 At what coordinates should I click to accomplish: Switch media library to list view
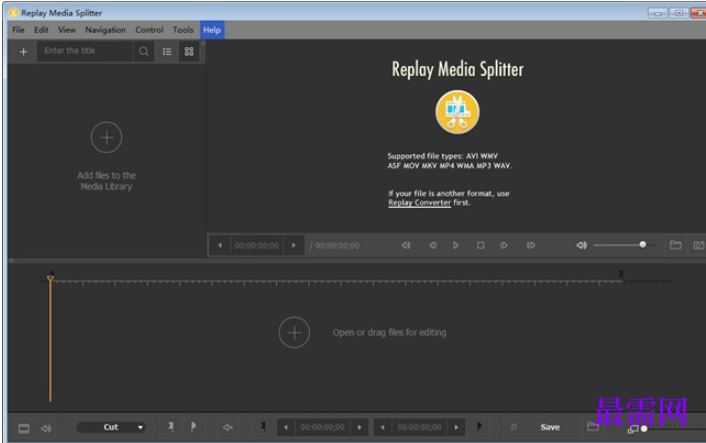pyautogui.click(x=167, y=51)
